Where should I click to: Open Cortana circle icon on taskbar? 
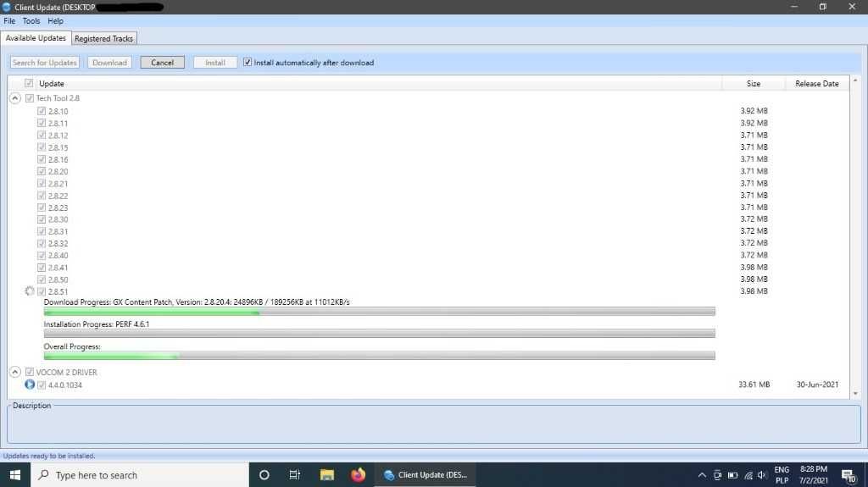point(264,475)
